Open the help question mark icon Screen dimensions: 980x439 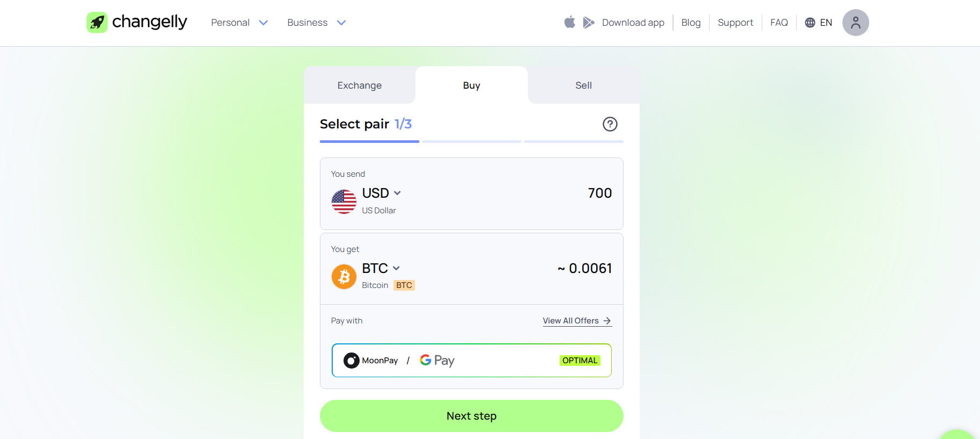[610, 124]
